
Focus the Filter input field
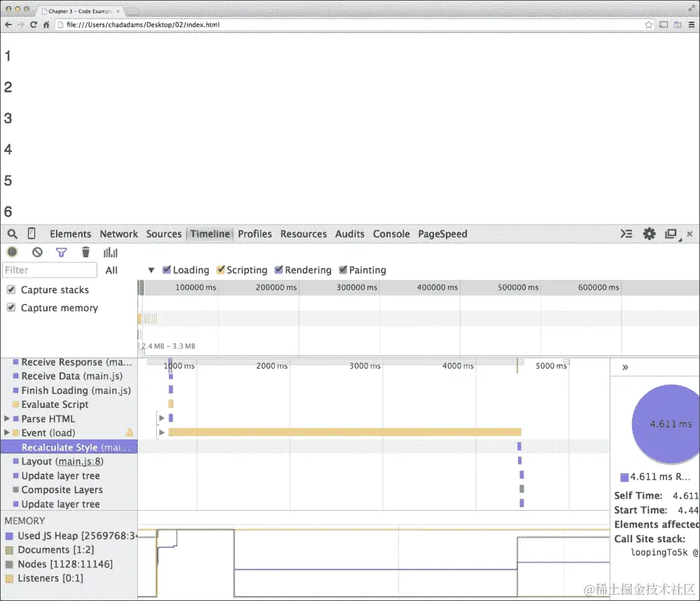click(x=50, y=270)
